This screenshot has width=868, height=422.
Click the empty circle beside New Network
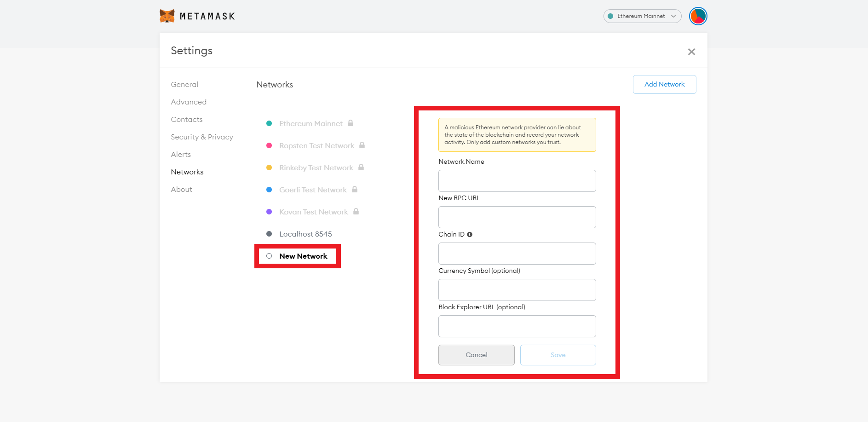(x=269, y=256)
